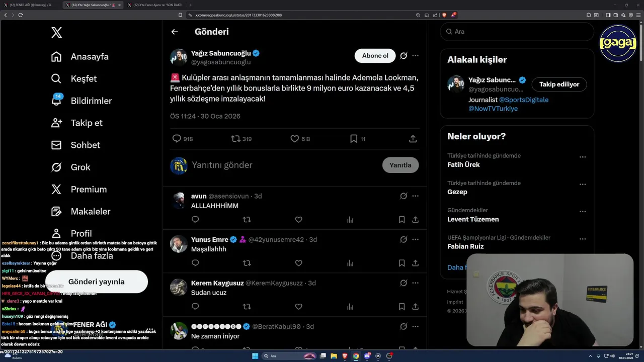Like avun's comment
This screenshot has width=644, height=362.
tap(298, 220)
